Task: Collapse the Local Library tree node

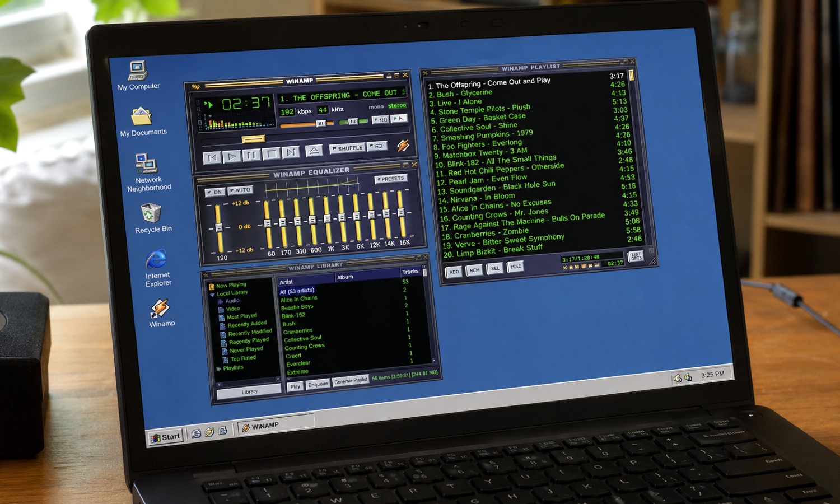Action: point(213,294)
